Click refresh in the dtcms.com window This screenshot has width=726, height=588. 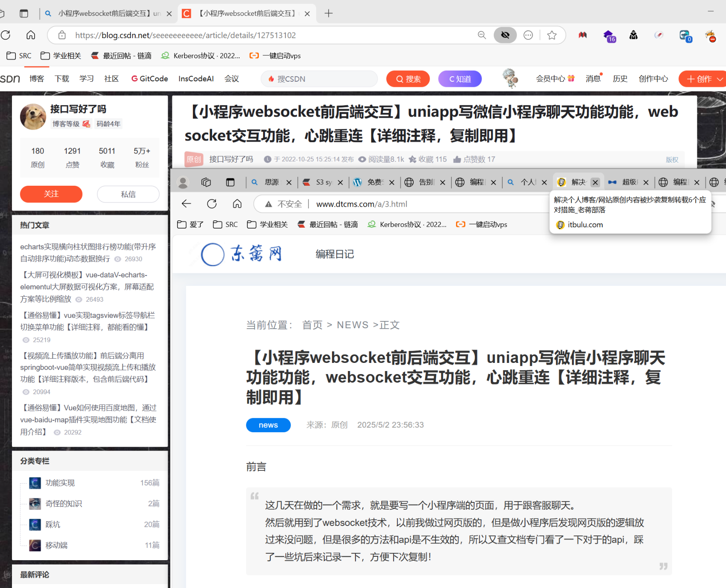[212, 204]
